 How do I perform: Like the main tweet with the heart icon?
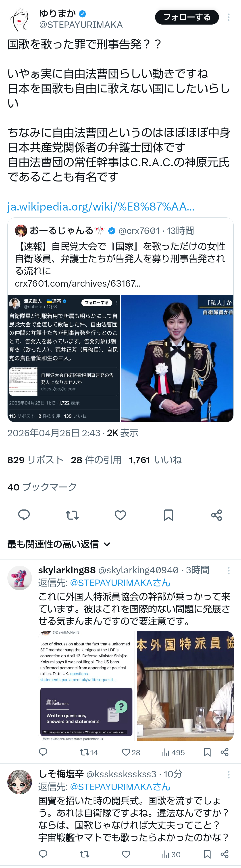pos(120,515)
